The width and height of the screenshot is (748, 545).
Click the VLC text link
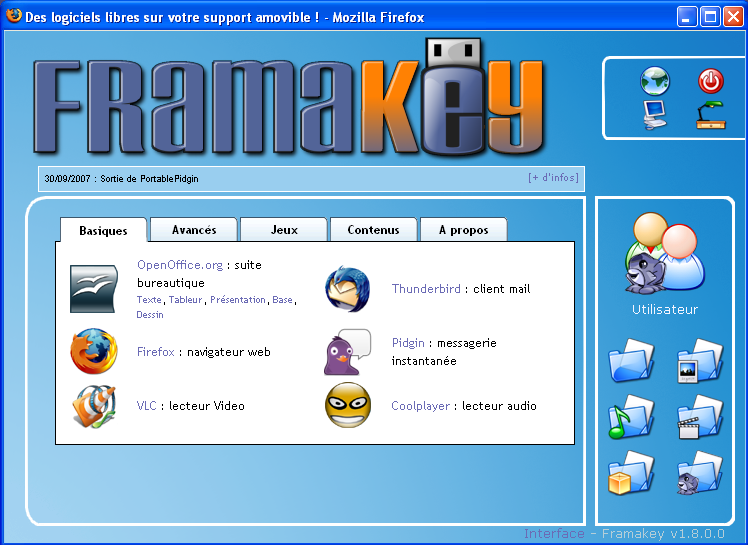(x=146, y=406)
